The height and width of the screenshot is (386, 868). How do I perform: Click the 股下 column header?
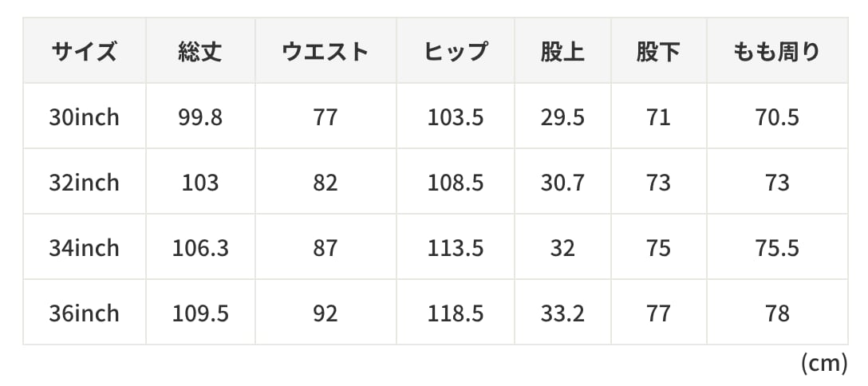[658, 52]
